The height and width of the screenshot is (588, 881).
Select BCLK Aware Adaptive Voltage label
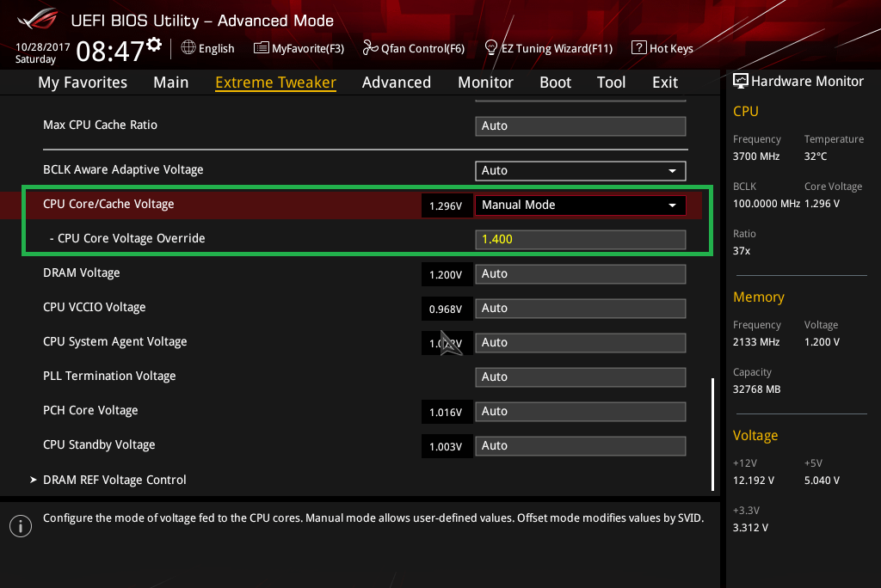click(123, 169)
